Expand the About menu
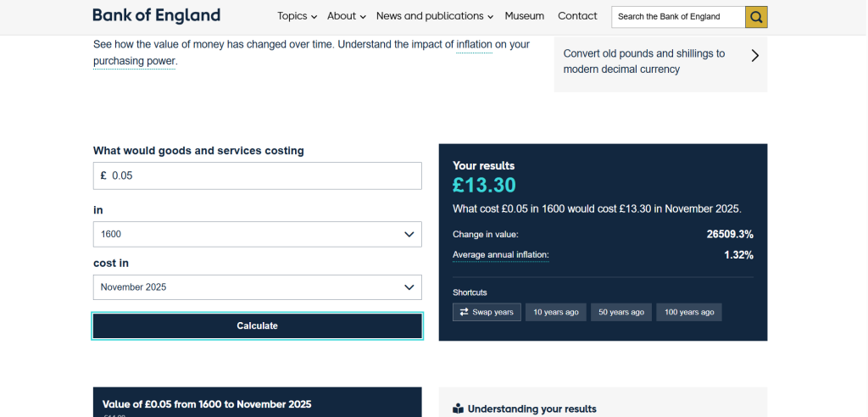This screenshot has width=868, height=417. pyautogui.click(x=347, y=16)
